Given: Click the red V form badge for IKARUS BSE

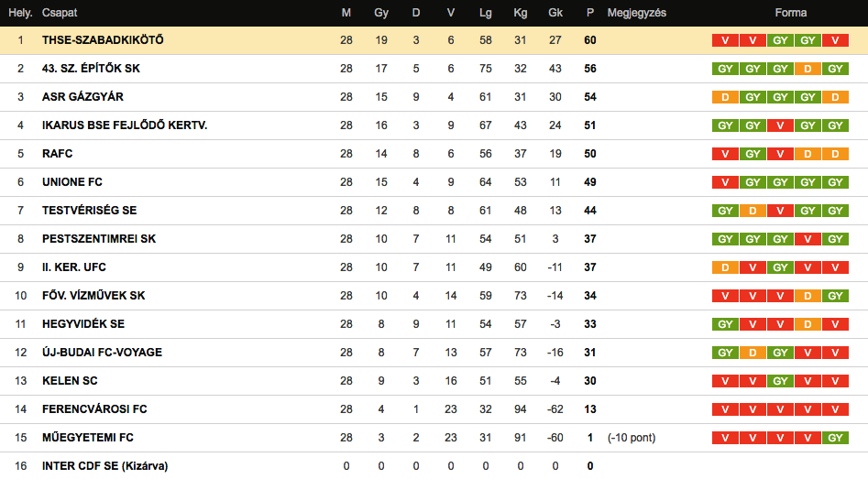Looking at the screenshot, I should point(780,125).
